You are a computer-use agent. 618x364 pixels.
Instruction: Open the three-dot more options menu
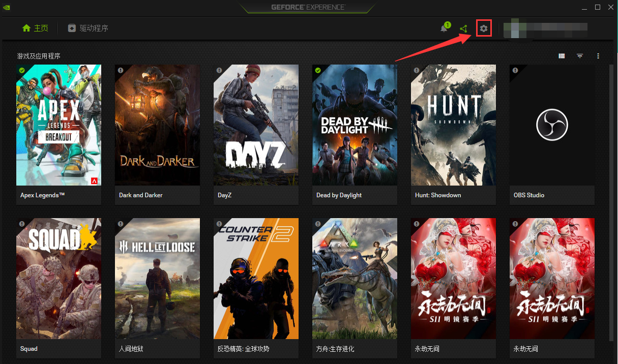(598, 56)
